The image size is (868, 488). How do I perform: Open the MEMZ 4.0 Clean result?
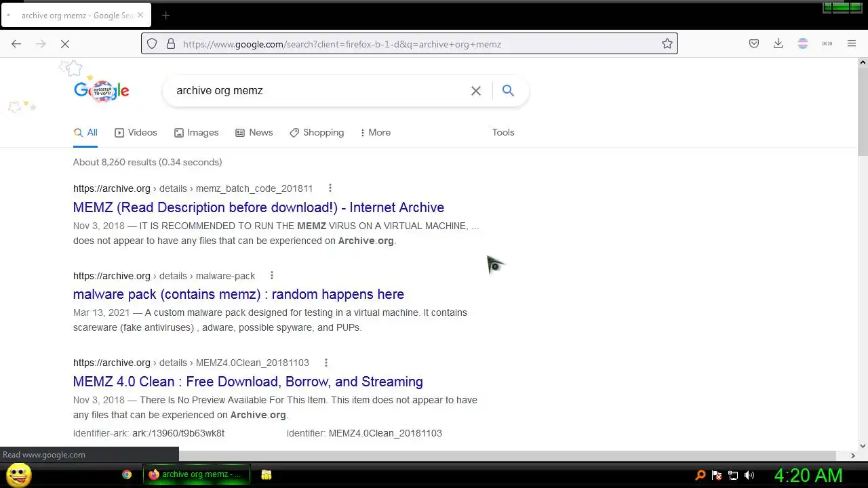click(x=248, y=382)
